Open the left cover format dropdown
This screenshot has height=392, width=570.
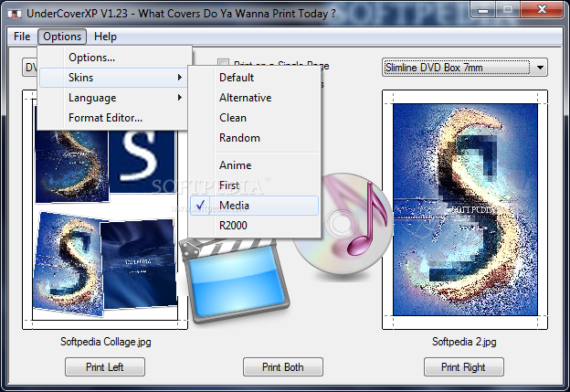tap(30, 68)
